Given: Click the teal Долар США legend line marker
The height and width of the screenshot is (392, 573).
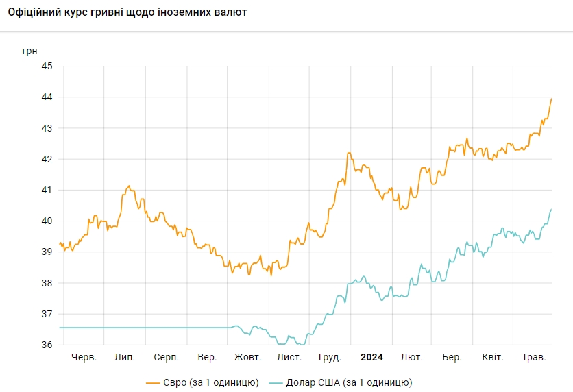Looking at the screenshot, I should coord(276,382).
